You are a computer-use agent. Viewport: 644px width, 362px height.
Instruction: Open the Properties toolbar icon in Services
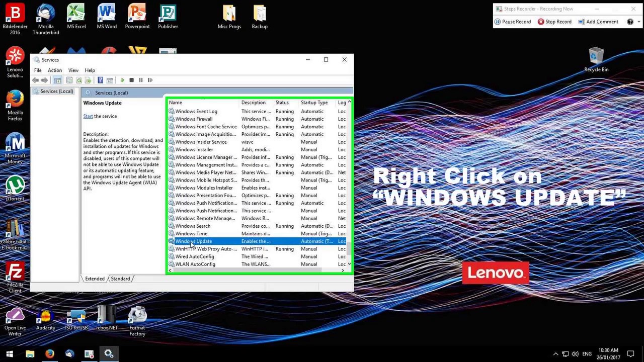pos(69,80)
